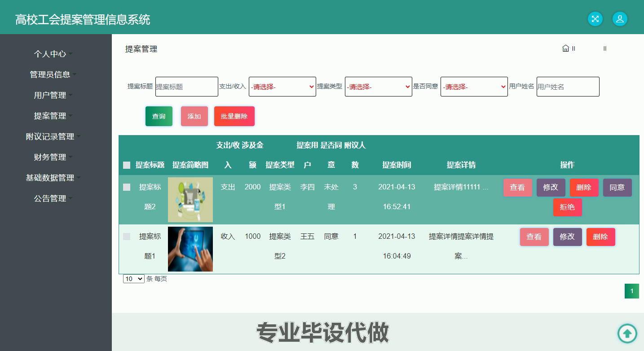Click the 高校工会提案管理信息系统 header title

point(83,20)
